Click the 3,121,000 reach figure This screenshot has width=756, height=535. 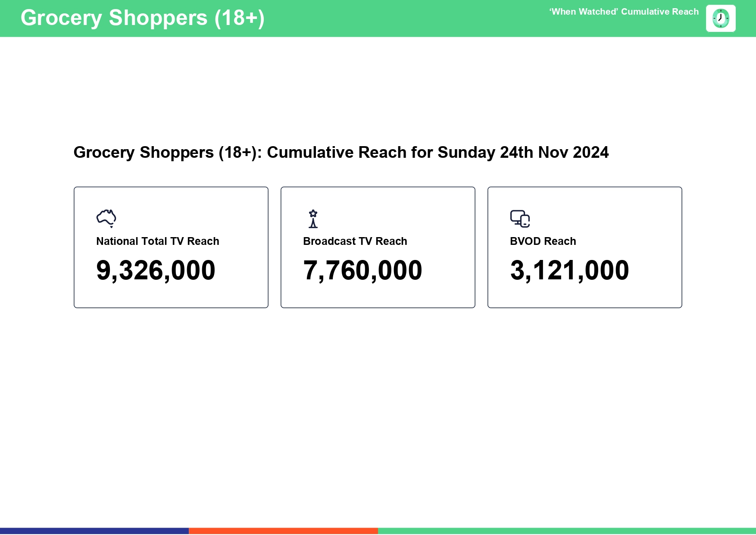tap(570, 270)
